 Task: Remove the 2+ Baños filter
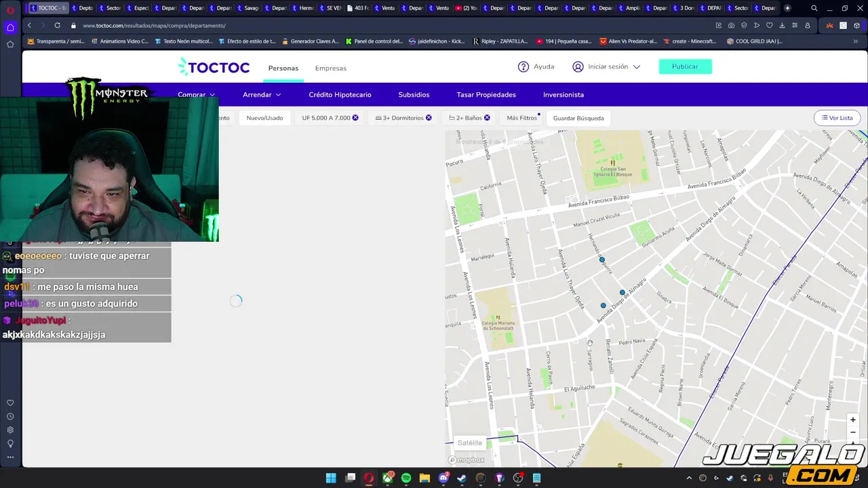(x=487, y=118)
